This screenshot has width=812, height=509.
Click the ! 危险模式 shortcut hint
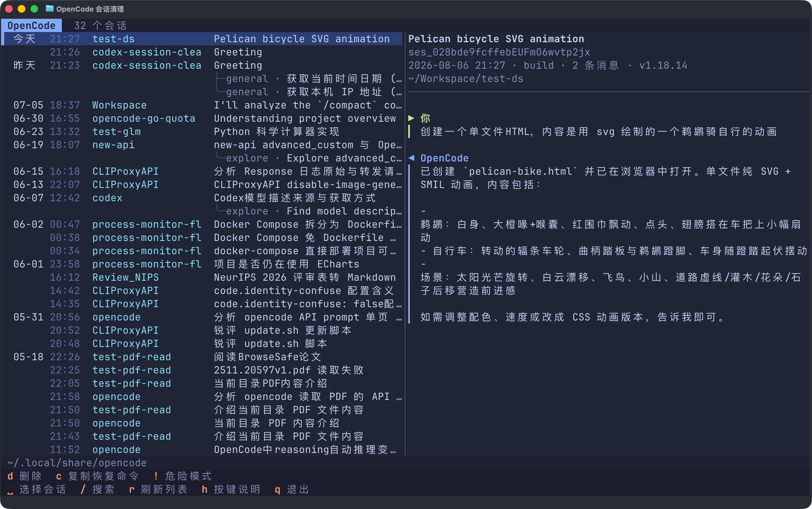click(x=182, y=476)
